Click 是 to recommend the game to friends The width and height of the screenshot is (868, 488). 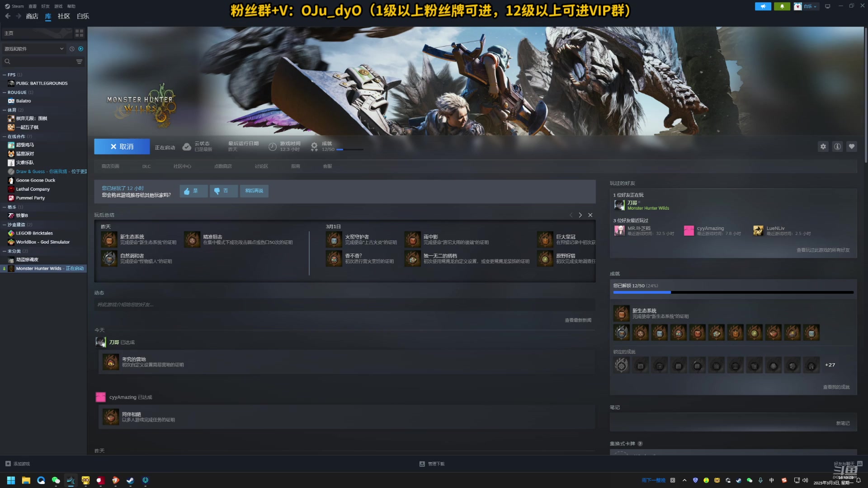pyautogui.click(x=193, y=191)
